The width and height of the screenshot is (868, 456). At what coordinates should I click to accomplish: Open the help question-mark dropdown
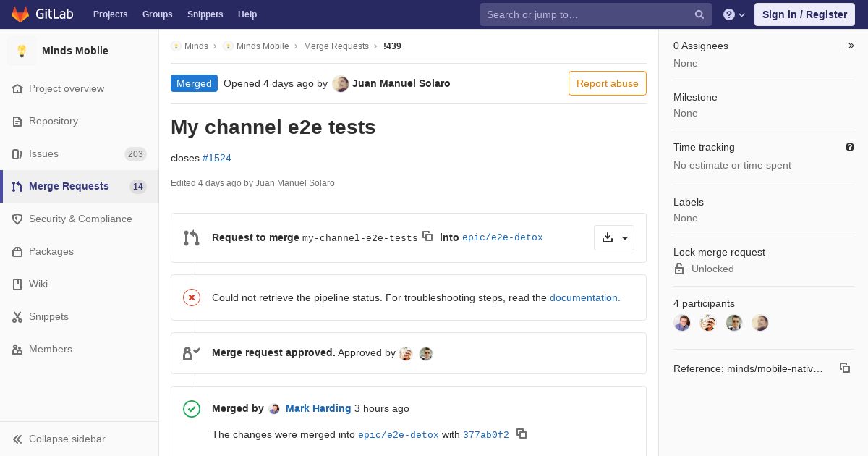[734, 14]
